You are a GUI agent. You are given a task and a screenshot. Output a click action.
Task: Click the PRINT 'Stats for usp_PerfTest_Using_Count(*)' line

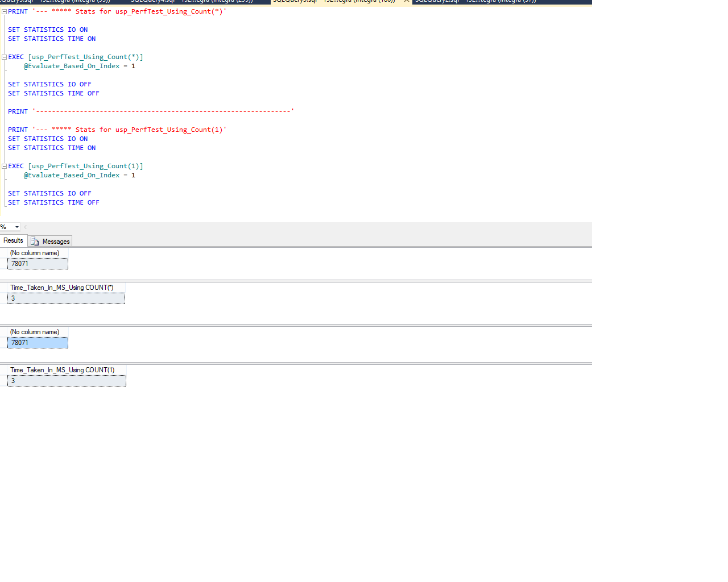117,11
